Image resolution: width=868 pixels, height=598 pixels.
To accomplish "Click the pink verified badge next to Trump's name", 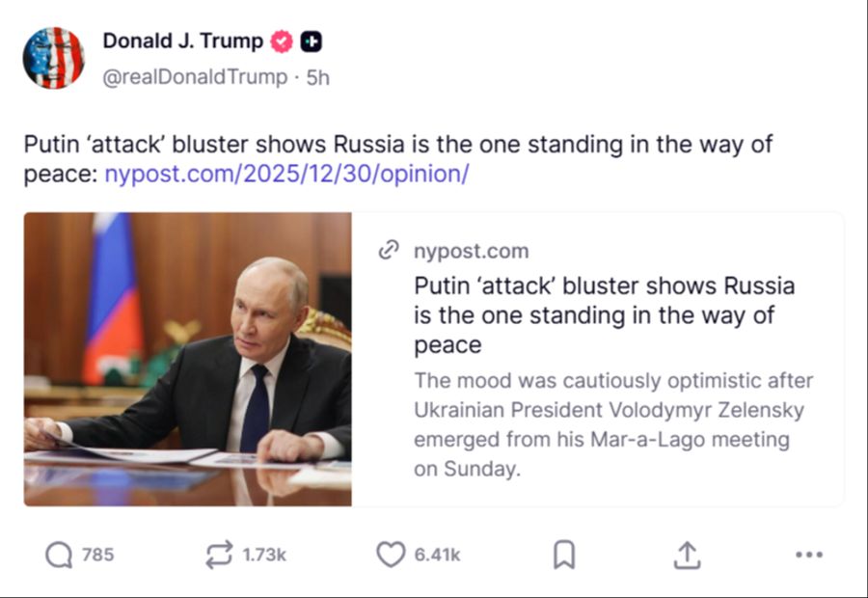I will coord(280,41).
